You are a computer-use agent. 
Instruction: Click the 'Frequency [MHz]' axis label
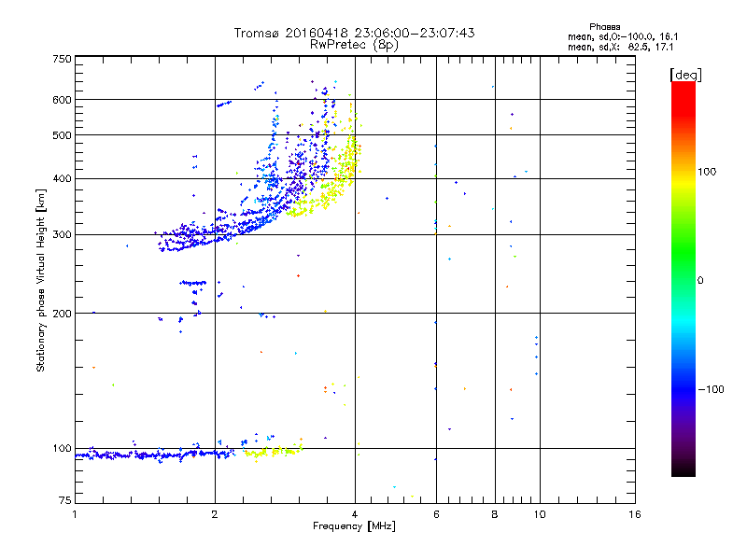[x=354, y=526]
